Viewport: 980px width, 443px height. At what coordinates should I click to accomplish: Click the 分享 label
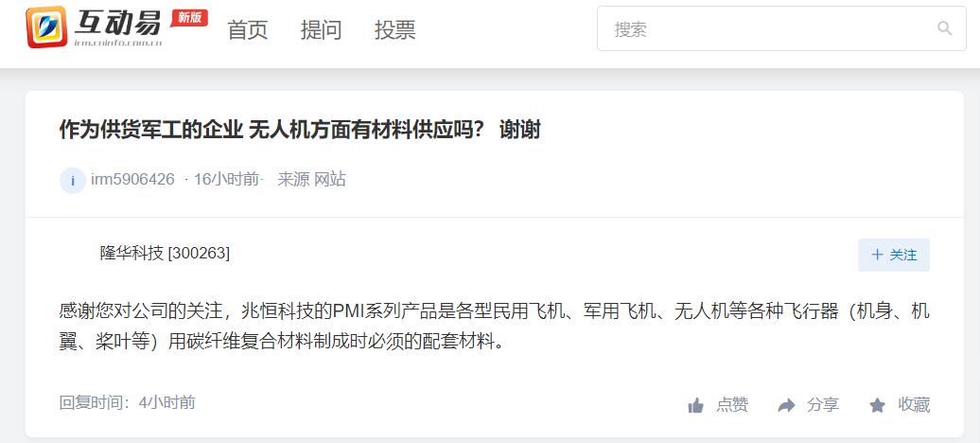(823, 405)
